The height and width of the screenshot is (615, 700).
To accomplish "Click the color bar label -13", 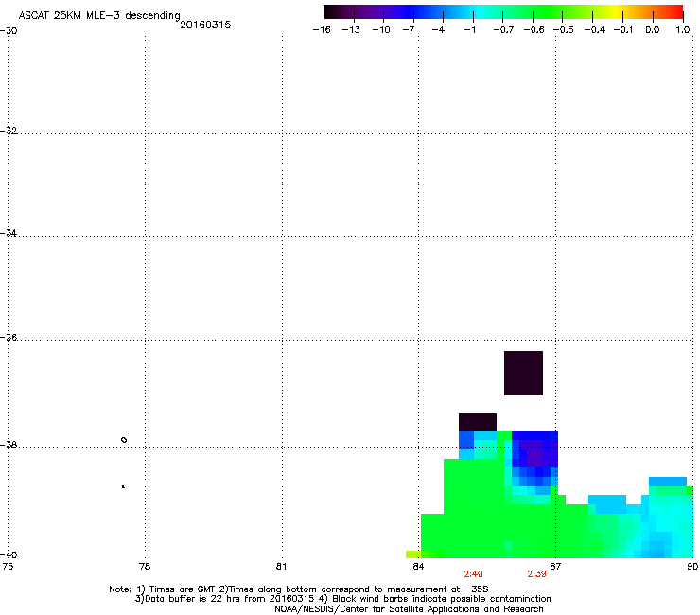I will coord(351,30).
